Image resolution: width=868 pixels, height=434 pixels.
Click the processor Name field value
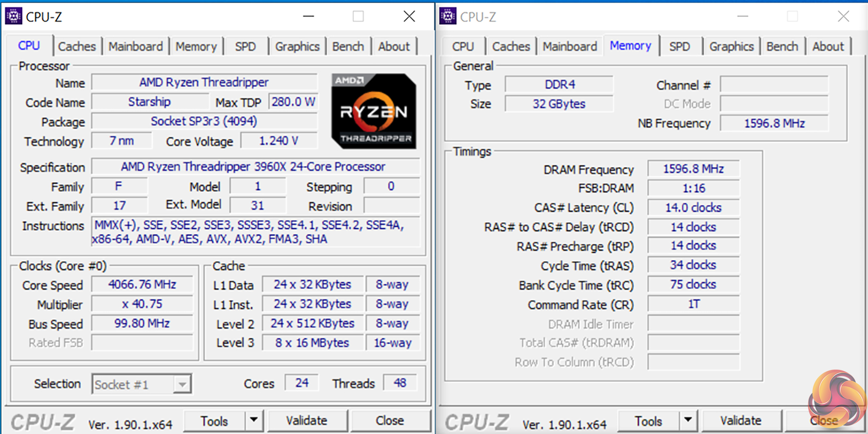(x=204, y=82)
